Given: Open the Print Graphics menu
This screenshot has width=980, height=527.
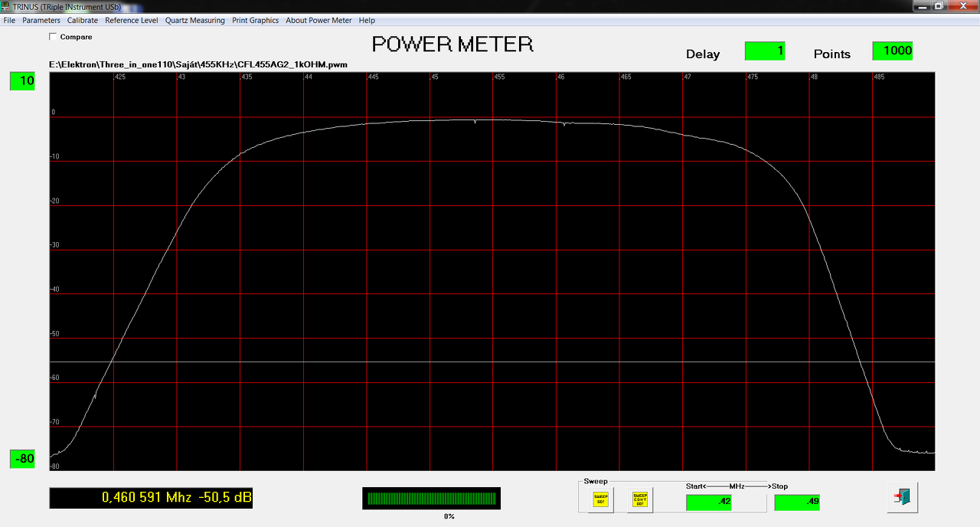Looking at the screenshot, I should point(256,21).
